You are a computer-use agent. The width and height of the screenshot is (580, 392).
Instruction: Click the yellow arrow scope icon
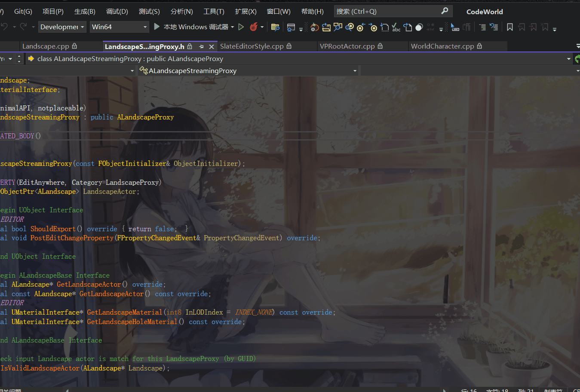31,58
